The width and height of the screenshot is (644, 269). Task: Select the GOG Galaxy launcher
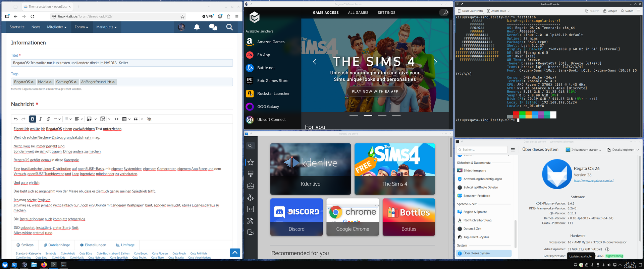click(262, 107)
